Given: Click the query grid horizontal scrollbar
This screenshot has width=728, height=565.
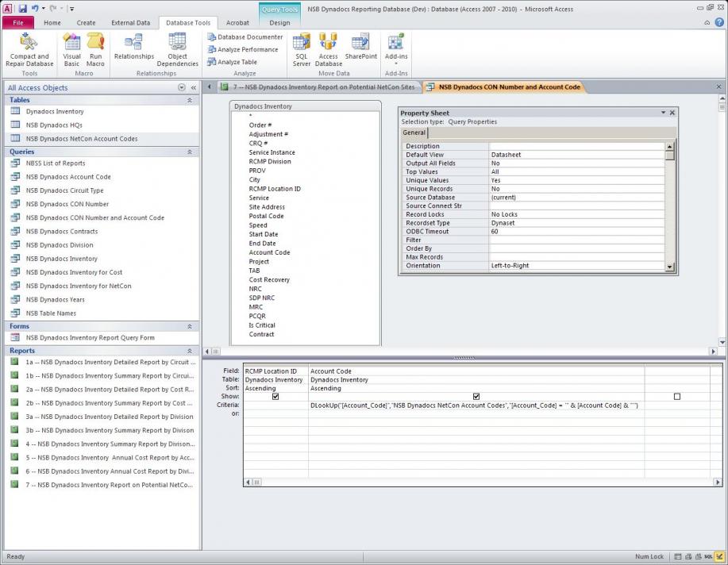Looking at the screenshot, I should [476, 482].
